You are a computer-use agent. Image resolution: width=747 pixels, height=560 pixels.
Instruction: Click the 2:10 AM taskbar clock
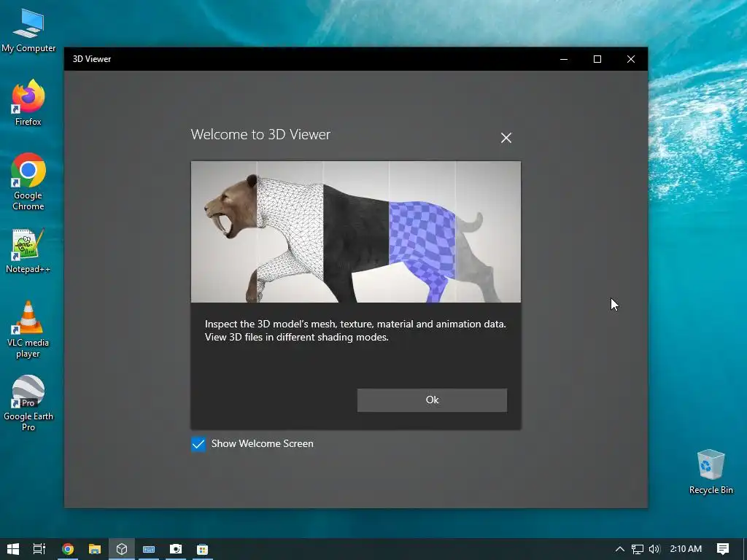click(686, 549)
